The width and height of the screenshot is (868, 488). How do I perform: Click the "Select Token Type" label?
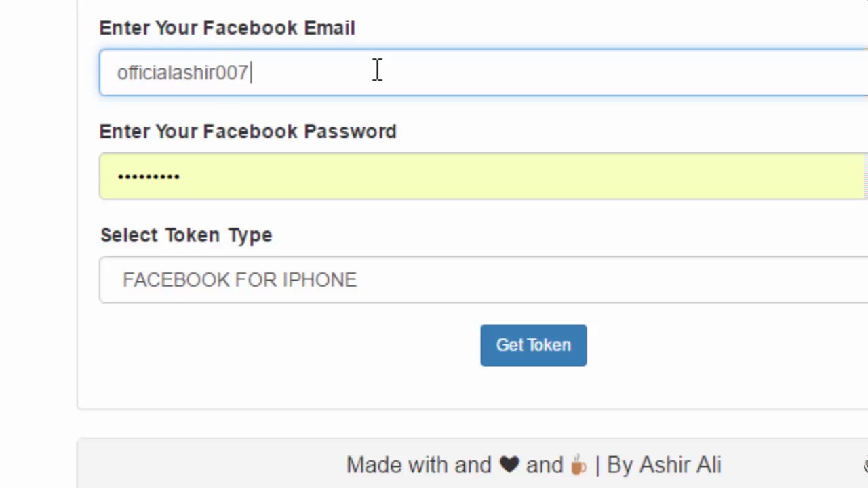[186, 235]
